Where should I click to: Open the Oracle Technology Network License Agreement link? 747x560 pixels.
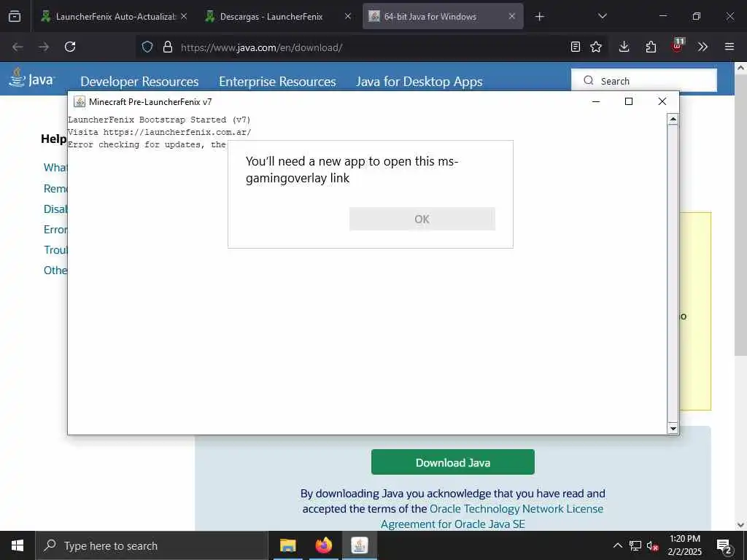492,516
